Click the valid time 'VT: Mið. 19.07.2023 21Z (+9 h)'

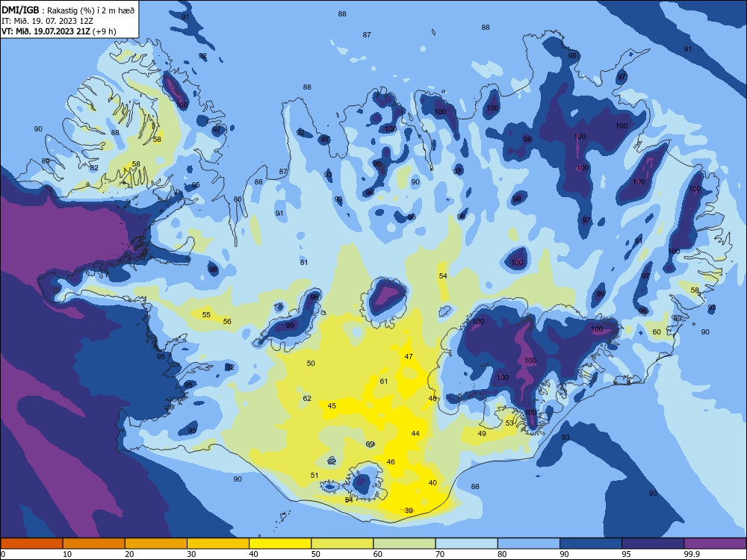point(59,31)
